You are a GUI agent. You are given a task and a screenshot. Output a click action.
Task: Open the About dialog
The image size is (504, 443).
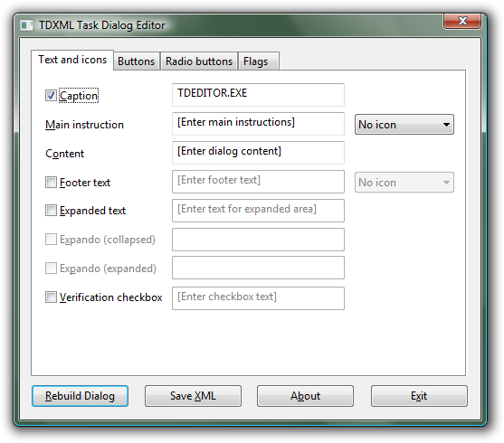[x=305, y=396]
